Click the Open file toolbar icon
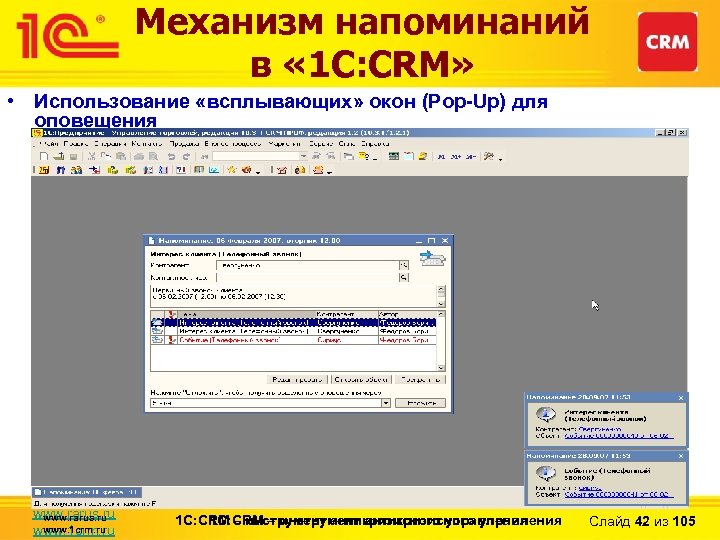720x540 pixels. coord(58,157)
